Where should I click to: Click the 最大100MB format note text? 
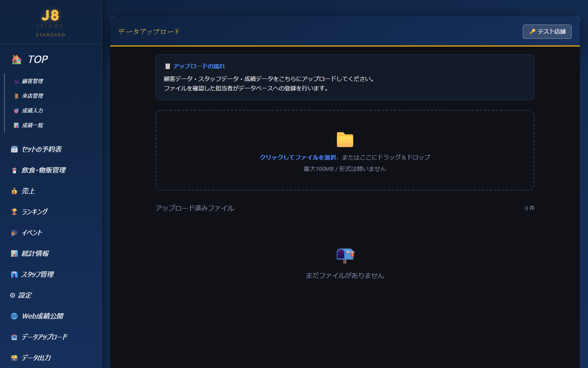point(345,169)
